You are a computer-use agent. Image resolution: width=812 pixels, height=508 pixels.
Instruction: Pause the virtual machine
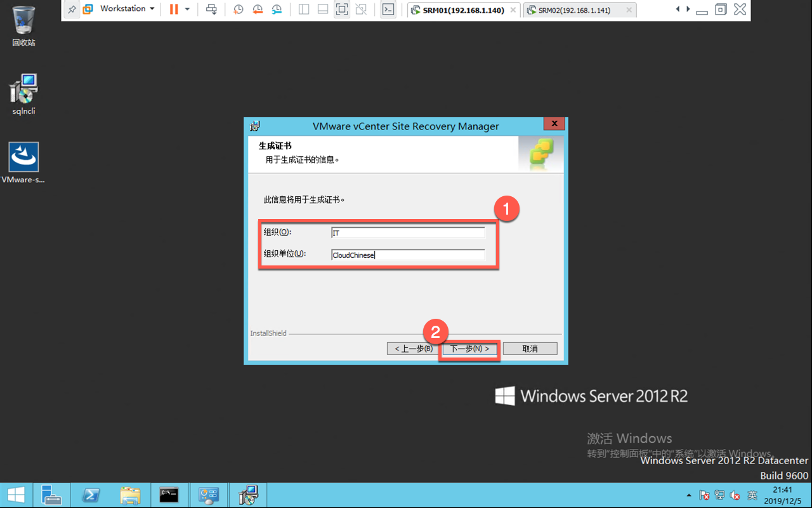click(x=174, y=10)
